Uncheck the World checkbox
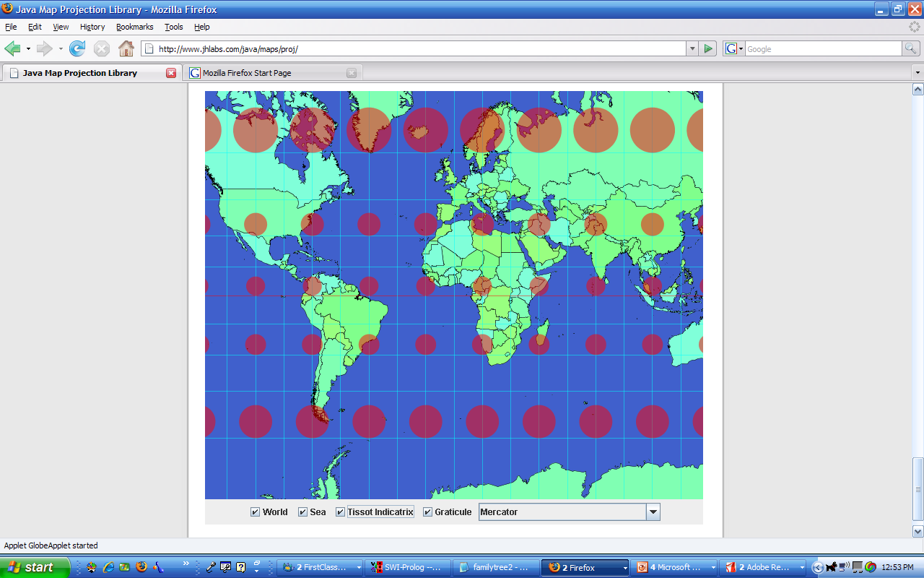The width and height of the screenshot is (924, 578). click(x=254, y=512)
